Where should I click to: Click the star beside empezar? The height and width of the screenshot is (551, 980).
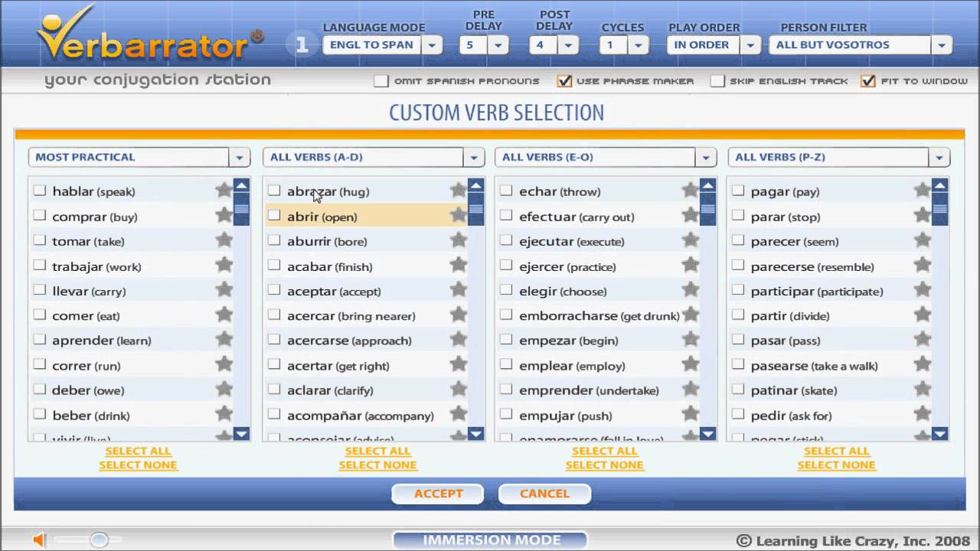690,340
